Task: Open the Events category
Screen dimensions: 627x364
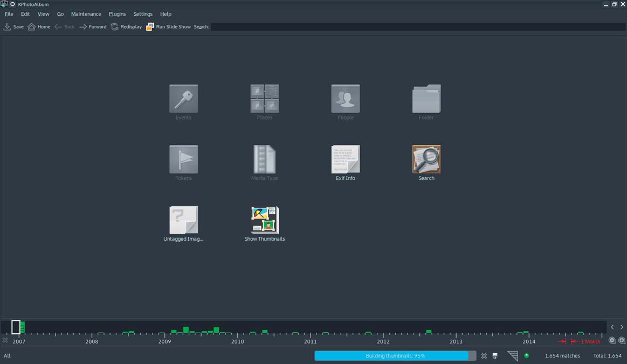Action: tap(183, 102)
